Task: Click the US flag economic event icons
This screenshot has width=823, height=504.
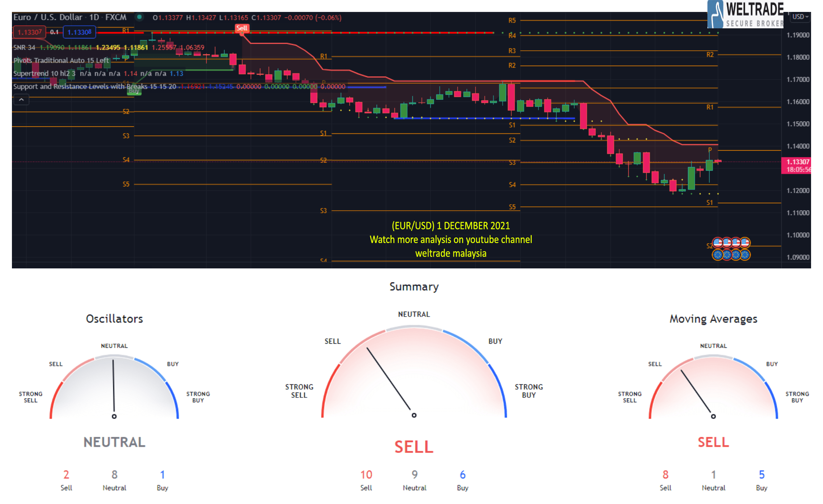Action: pos(731,243)
